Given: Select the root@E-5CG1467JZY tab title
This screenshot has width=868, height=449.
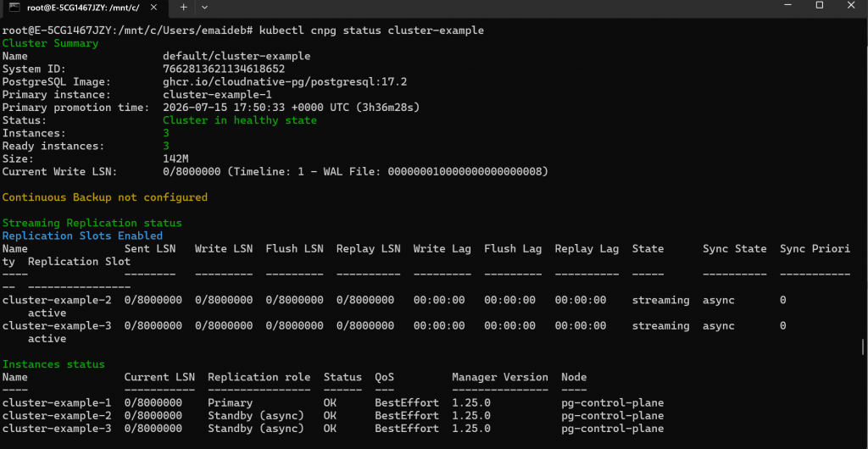Looking at the screenshot, I should [x=83, y=8].
